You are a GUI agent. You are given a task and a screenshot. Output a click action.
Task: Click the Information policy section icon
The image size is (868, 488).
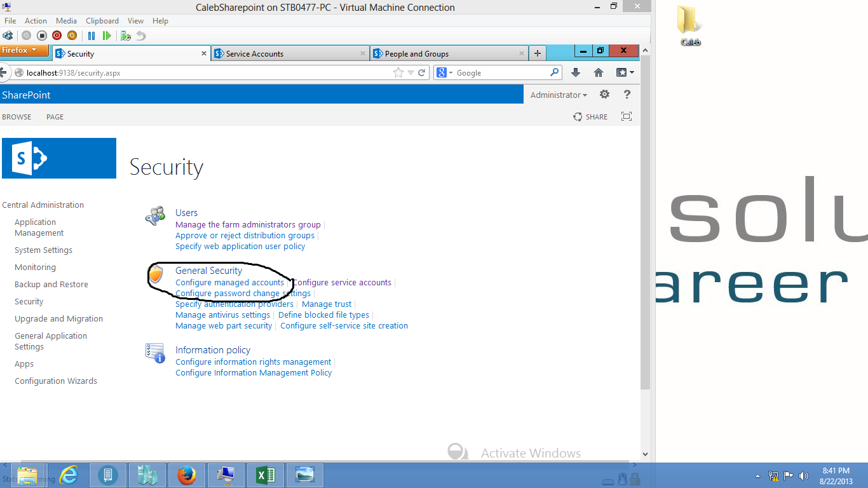(155, 353)
